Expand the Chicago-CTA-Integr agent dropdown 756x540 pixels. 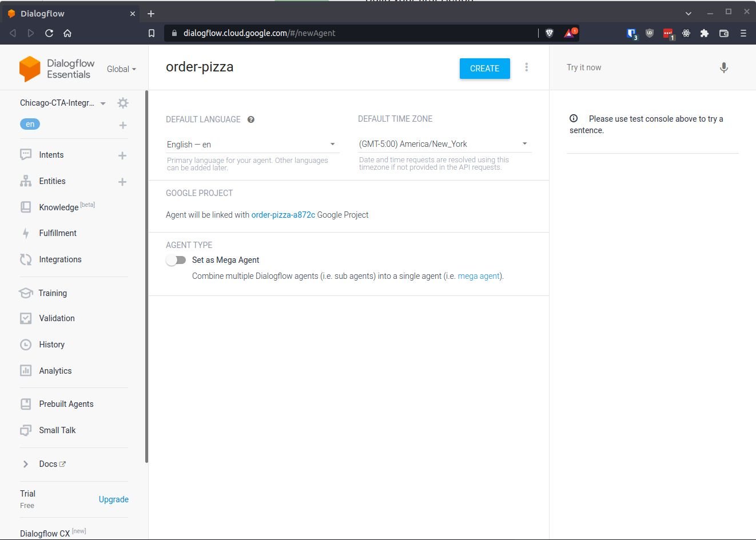tap(103, 103)
